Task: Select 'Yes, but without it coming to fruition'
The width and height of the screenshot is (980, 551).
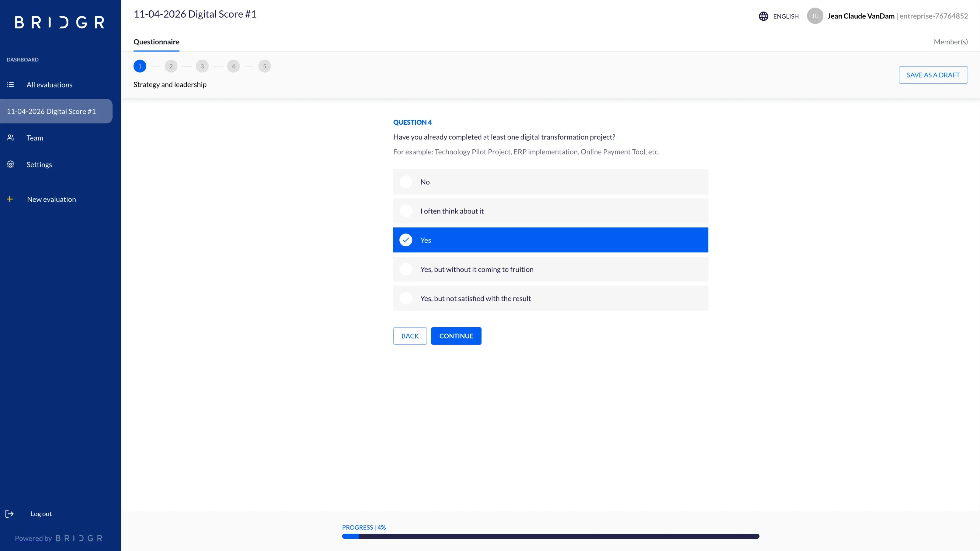Action: 551,269
